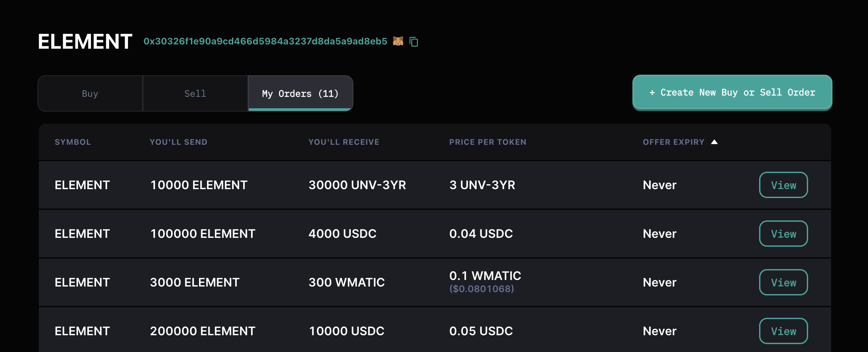Screen dimensions: 868x352
Task: Switch to the Buy tab
Action: point(90,93)
